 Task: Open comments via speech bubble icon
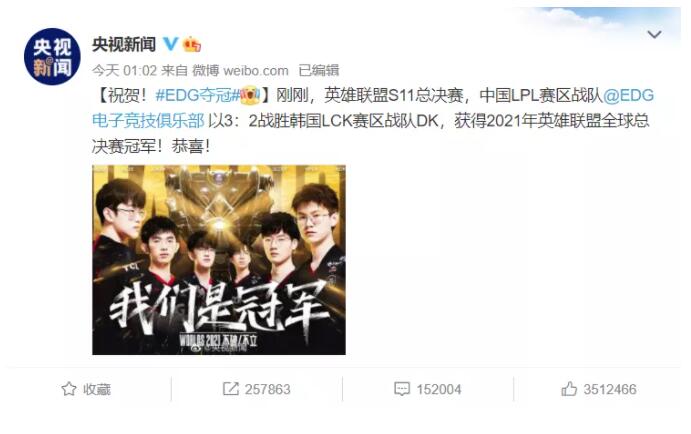pos(402,389)
